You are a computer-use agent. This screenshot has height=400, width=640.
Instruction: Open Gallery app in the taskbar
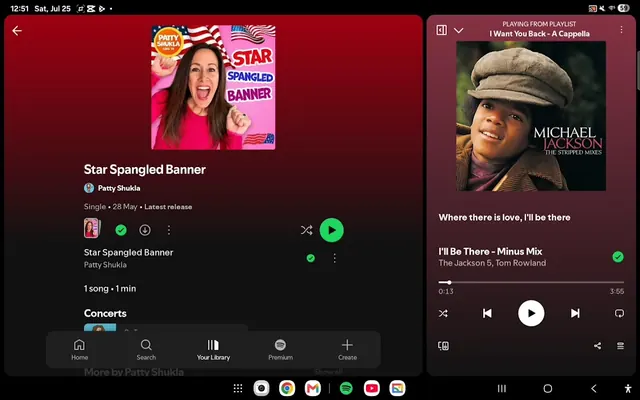tap(397, 388)
